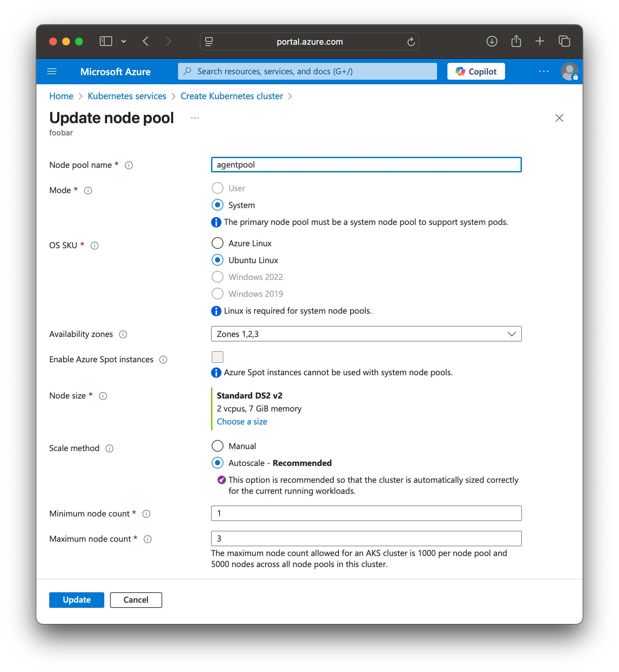Image resolution: width=619 pixels, height=672 pixels.
Task: Select the Manual scale method
Action: click(x=217, y=446)
